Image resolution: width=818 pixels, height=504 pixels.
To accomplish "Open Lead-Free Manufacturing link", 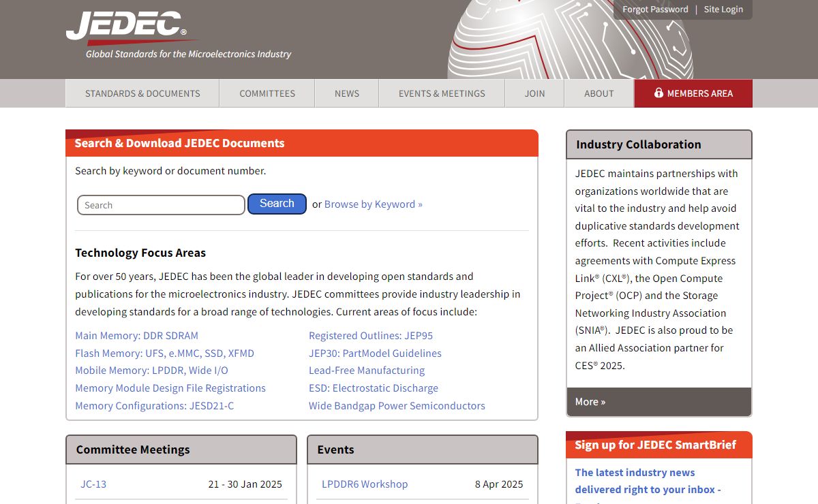I will click(367, 371).
